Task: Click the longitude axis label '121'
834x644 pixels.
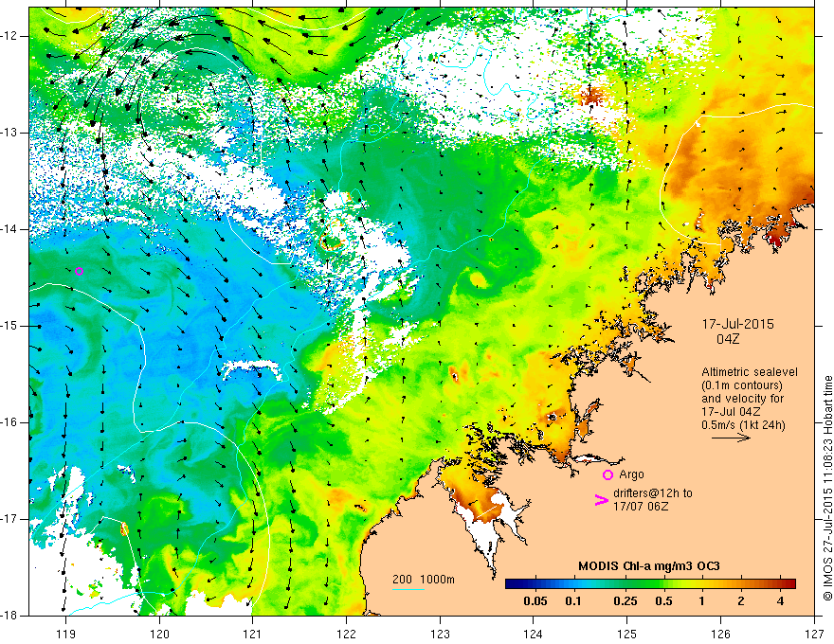Action: 252,634
